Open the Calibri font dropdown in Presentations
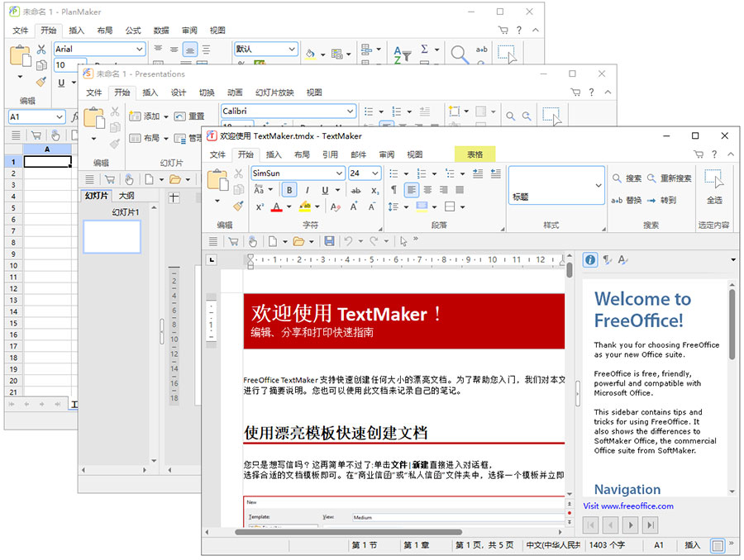This screenshot has width=744, height=560. coord(351,111)
